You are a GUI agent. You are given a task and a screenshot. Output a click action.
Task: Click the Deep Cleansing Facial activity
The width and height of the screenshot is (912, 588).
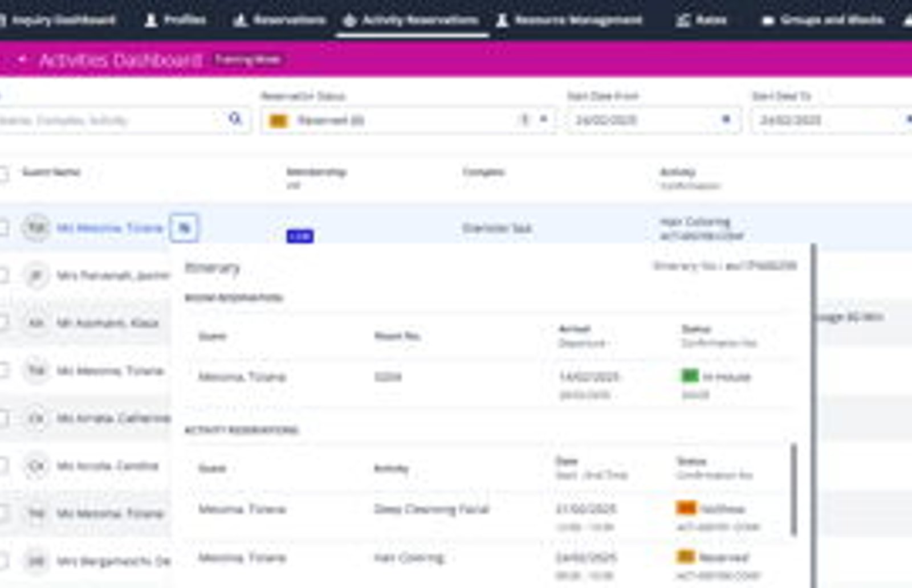(x=431, y=509)
